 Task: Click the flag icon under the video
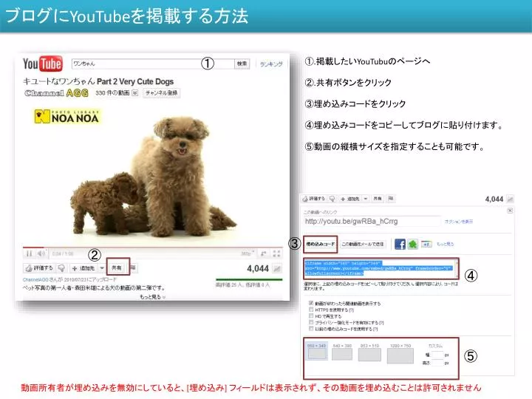coord(133,268)
